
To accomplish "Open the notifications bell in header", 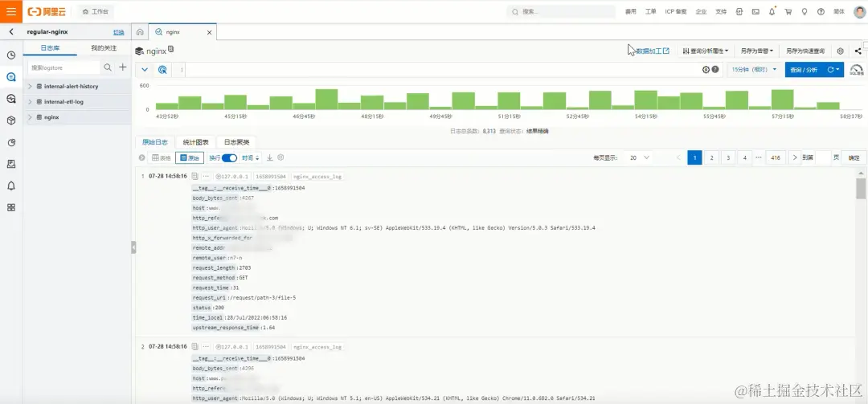I will [772, 11].
